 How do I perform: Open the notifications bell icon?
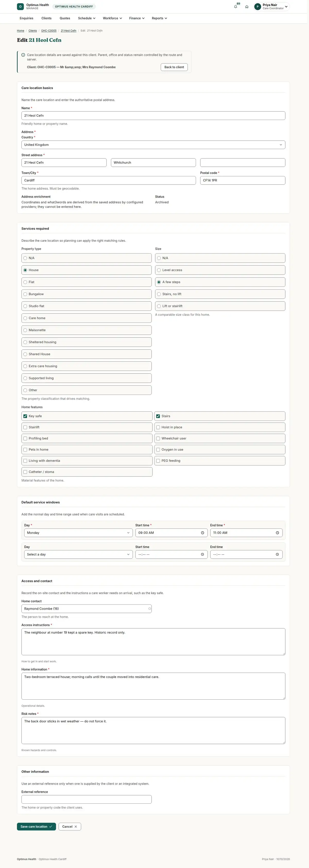tap(236, 7)
